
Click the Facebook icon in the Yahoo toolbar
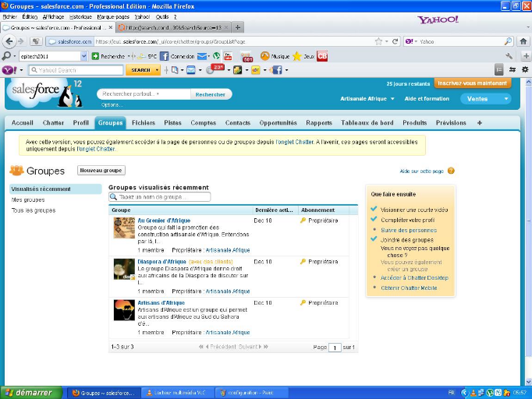pos(277,70)
